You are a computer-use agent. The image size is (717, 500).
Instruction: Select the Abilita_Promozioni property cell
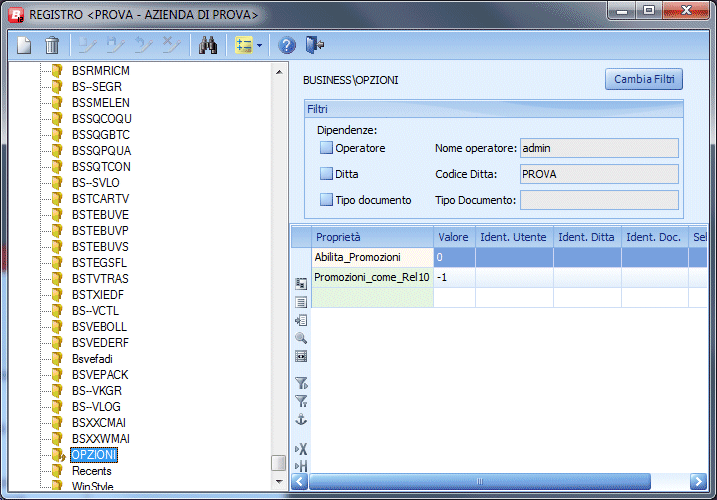click(372, 257)
